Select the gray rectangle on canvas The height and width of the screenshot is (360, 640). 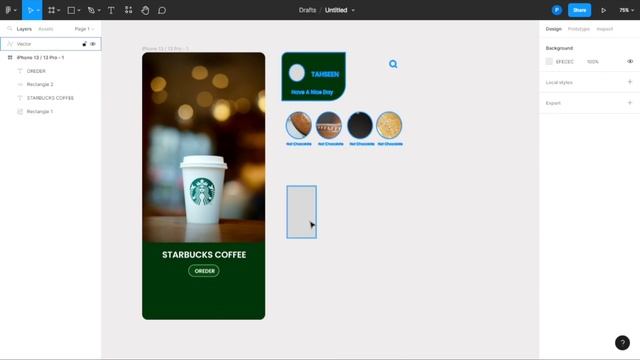pos(302,212)
